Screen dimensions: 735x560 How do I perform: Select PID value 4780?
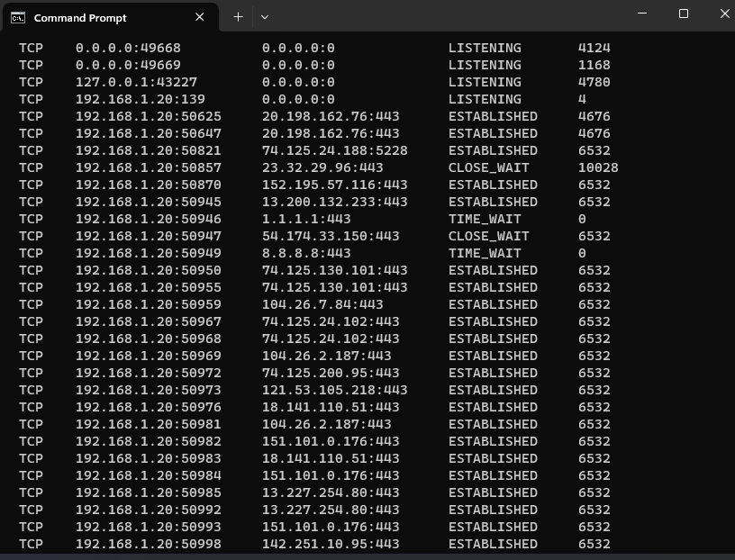pos(594,82)
